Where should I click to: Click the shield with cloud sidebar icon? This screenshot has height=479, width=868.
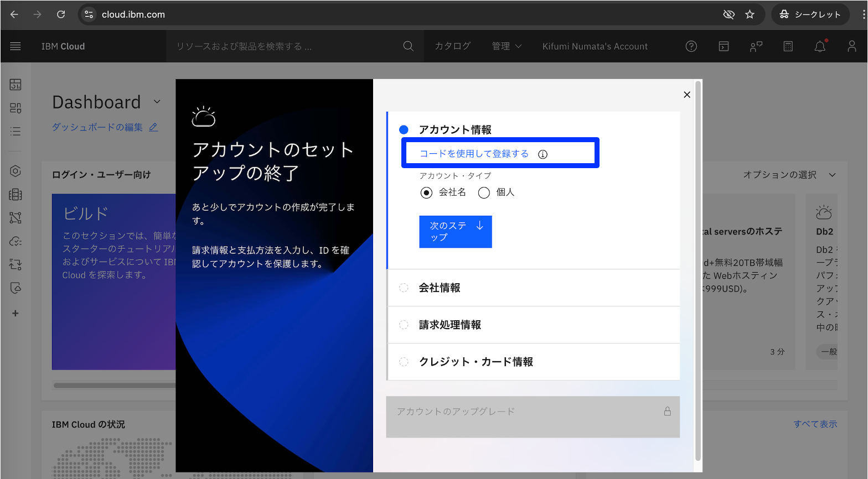[15, 288]
